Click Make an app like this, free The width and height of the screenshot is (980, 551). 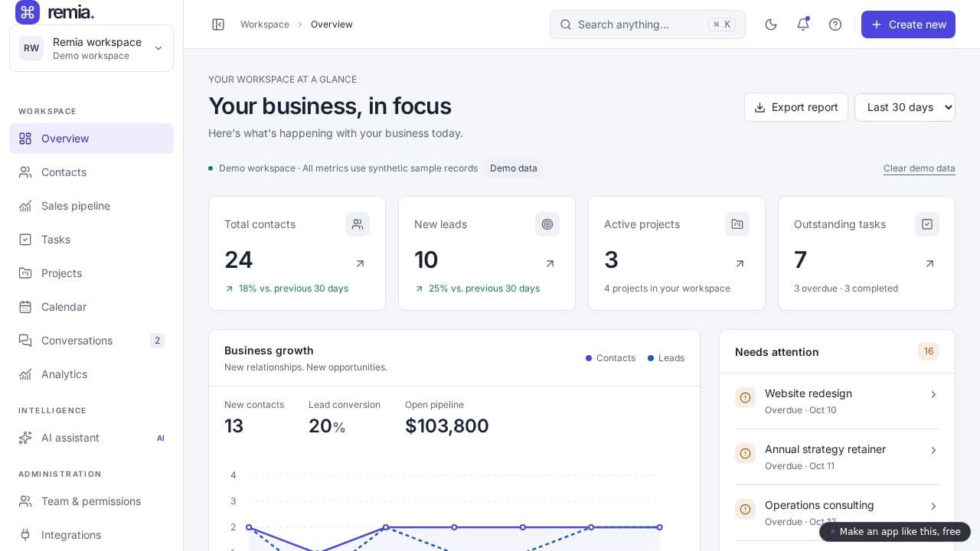click(895, 532)
